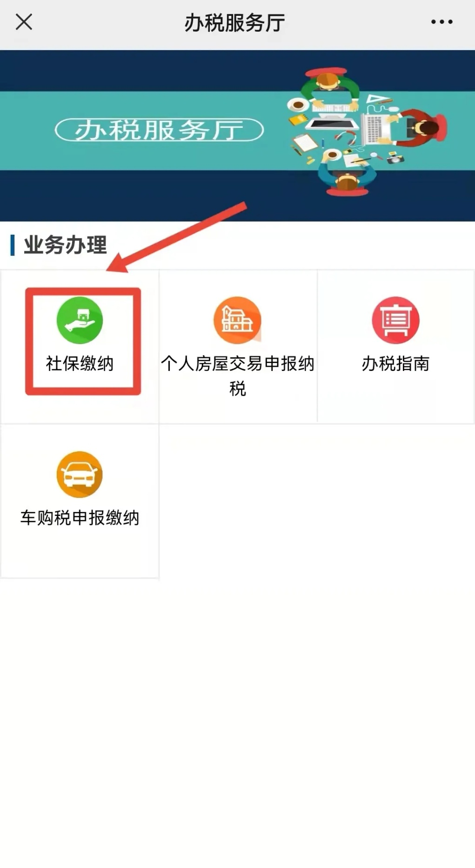Close the page with the X icon
The width and height of the screenshot is (475, 868).
pos(24,22)
